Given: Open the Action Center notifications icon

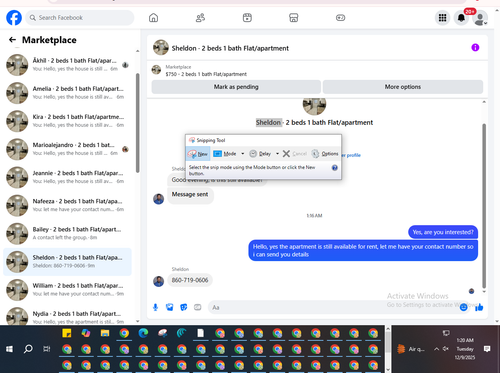Looking at the screenshot, I should 487,349.
